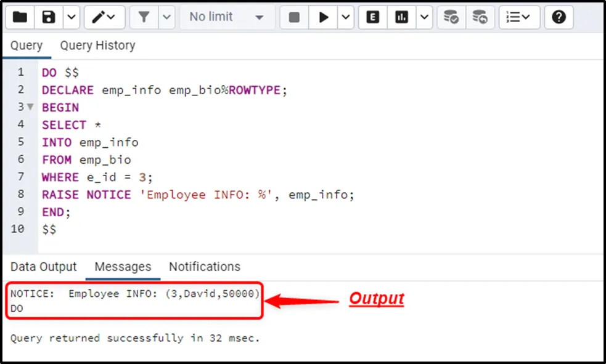Open help with the question mark icon
The image size is (606, 364).
559,17
